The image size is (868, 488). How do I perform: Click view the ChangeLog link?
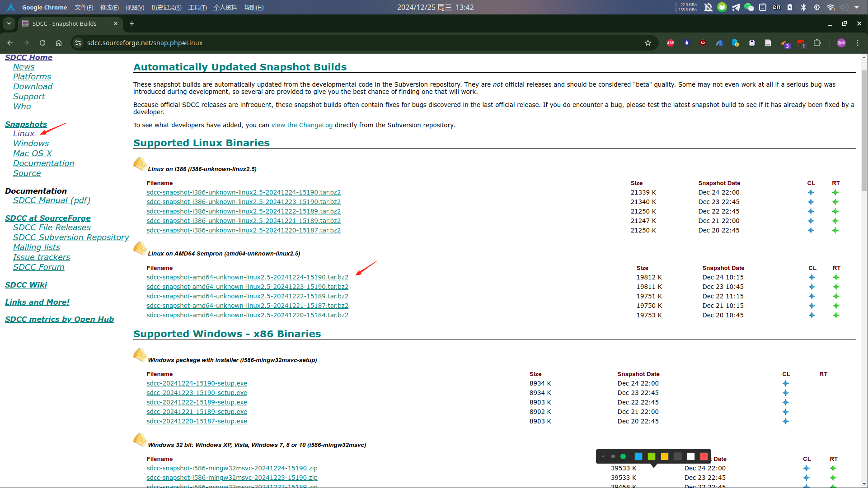302,125
